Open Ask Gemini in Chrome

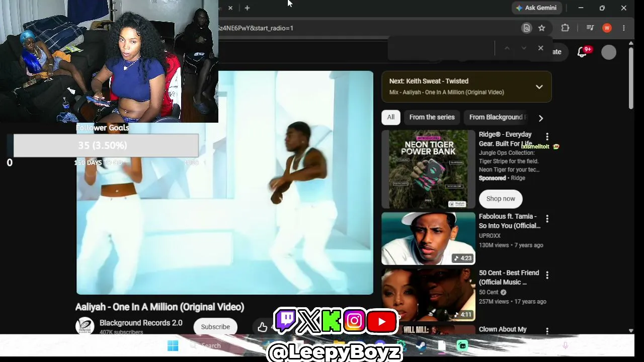536,8
